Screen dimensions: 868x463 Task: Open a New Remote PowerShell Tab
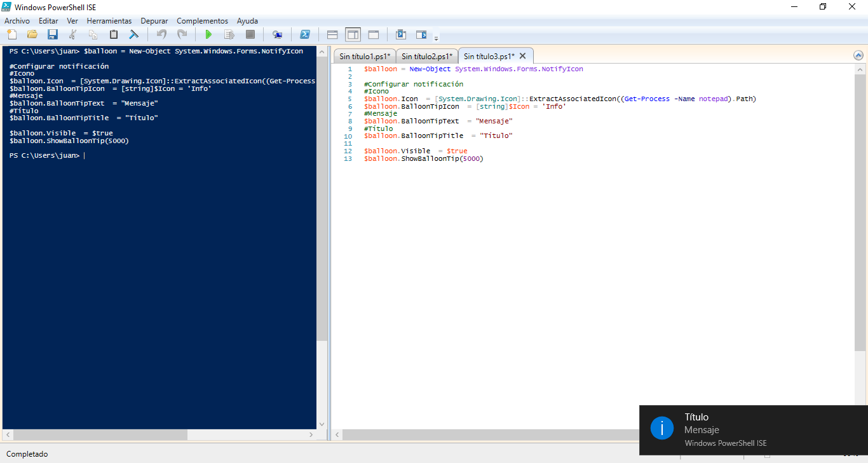pos(277,34)
